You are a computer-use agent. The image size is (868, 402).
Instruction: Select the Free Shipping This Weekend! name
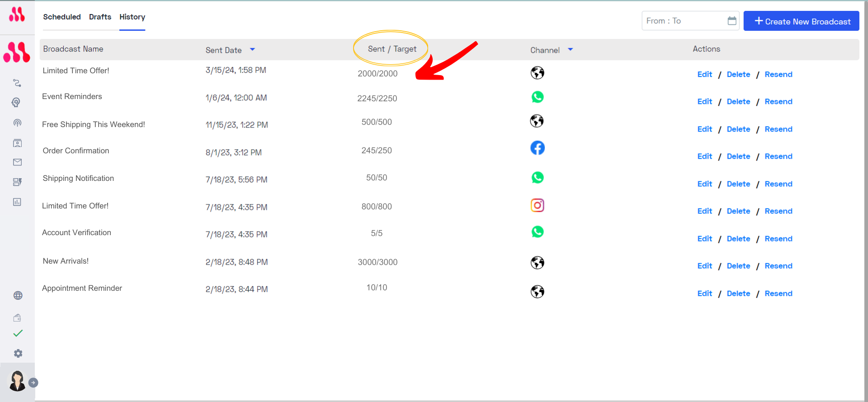[94, 124]
